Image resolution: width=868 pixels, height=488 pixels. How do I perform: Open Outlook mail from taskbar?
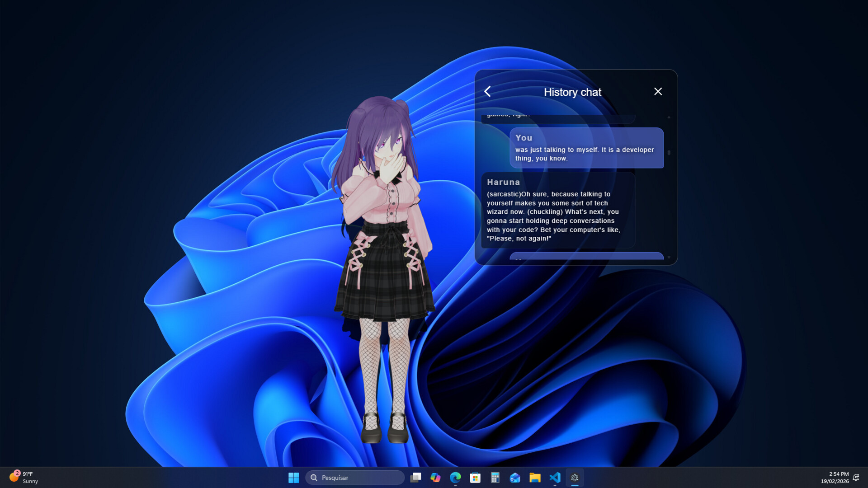(x=515, y=478)
